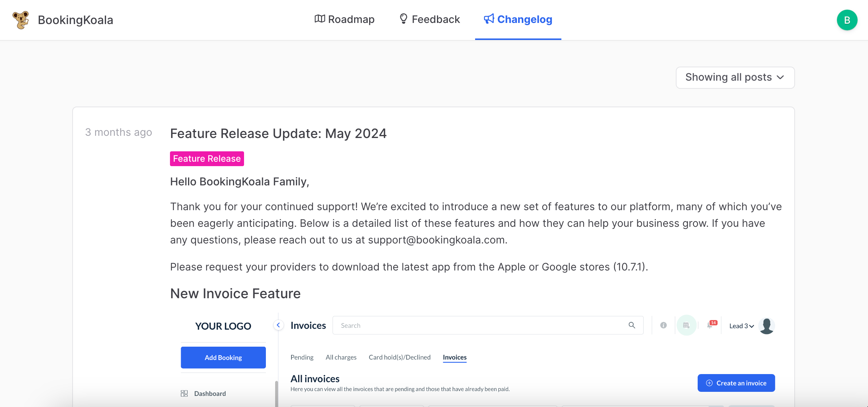
Task: Open the Dashboard sidebar item
Action: [x=210, y=394]
